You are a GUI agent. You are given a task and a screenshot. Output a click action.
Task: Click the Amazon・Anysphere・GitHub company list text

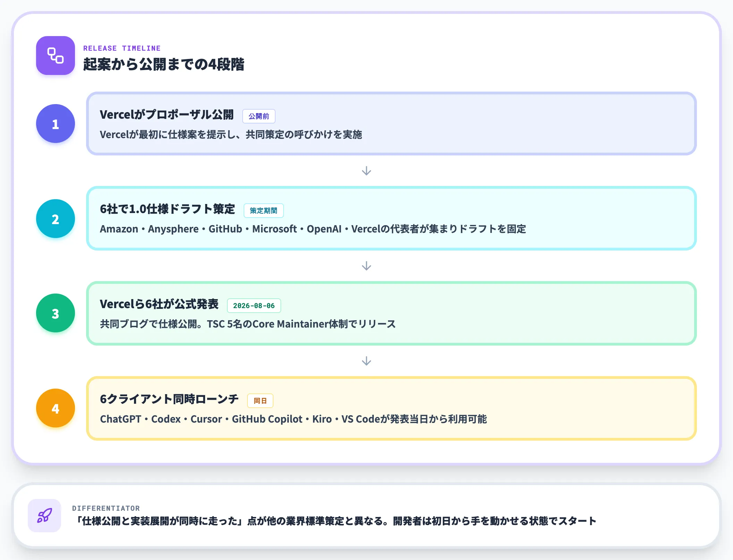click(x=313, y=229)
